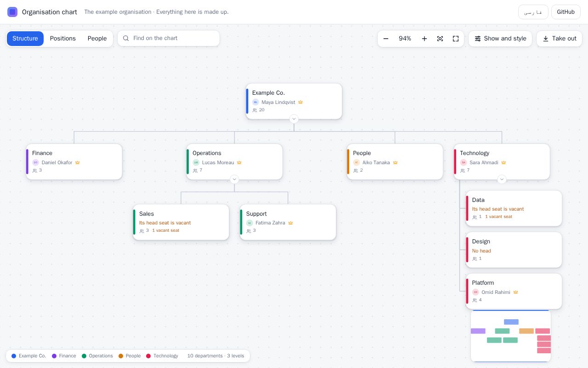The width and height of the screenshot is (588, 368).
Task: Click the Example Co. blue legend dot
Action: click(x=14, y=356)
